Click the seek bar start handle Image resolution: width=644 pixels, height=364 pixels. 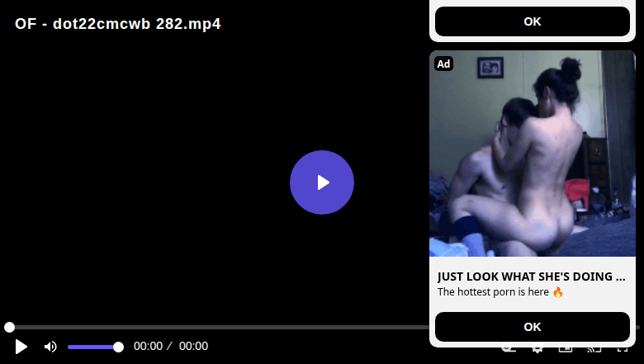[9, 327]
